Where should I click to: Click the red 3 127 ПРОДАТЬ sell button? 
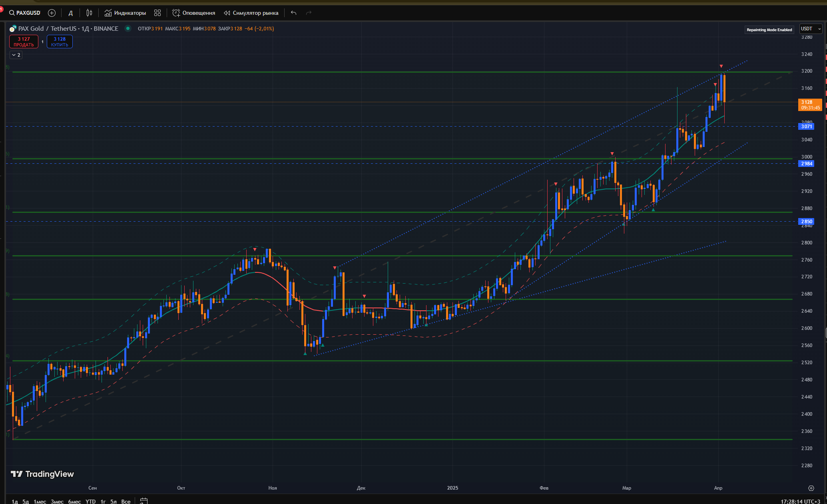tap(24, 42)
